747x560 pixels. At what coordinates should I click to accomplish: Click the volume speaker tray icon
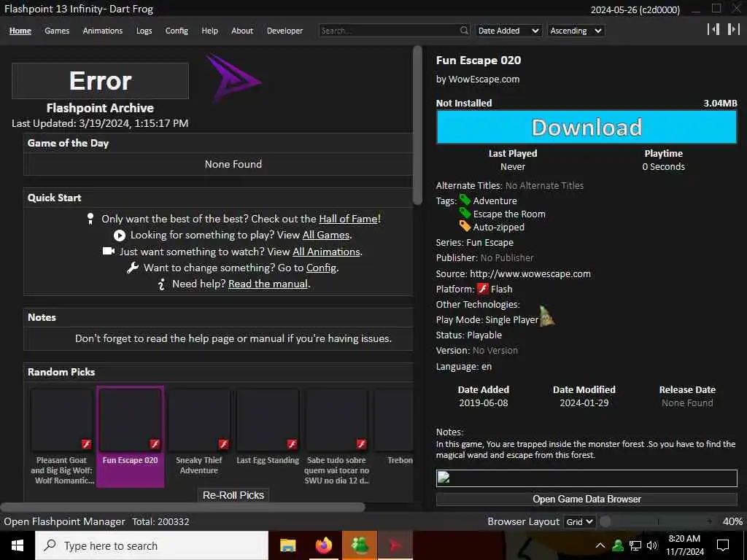(652, 545)
